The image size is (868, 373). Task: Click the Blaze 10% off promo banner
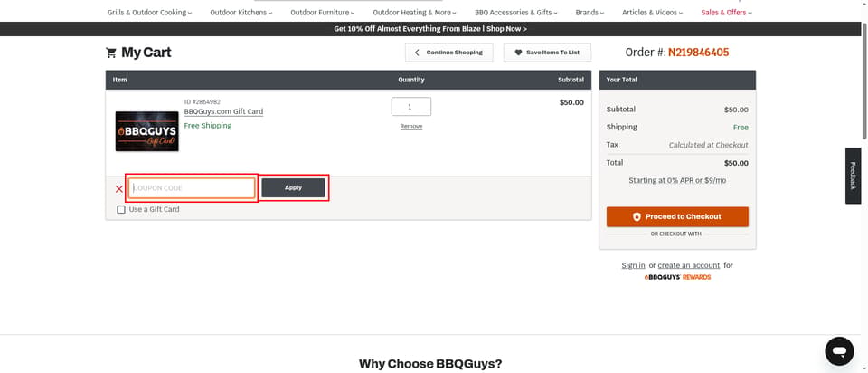pyautogui.click(x=430, y=29)
